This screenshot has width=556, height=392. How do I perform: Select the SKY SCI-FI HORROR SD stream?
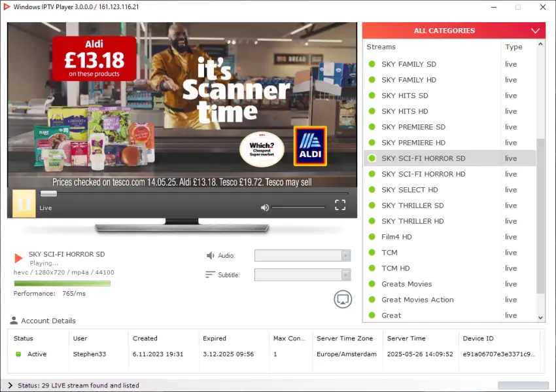tap(449, 158)
